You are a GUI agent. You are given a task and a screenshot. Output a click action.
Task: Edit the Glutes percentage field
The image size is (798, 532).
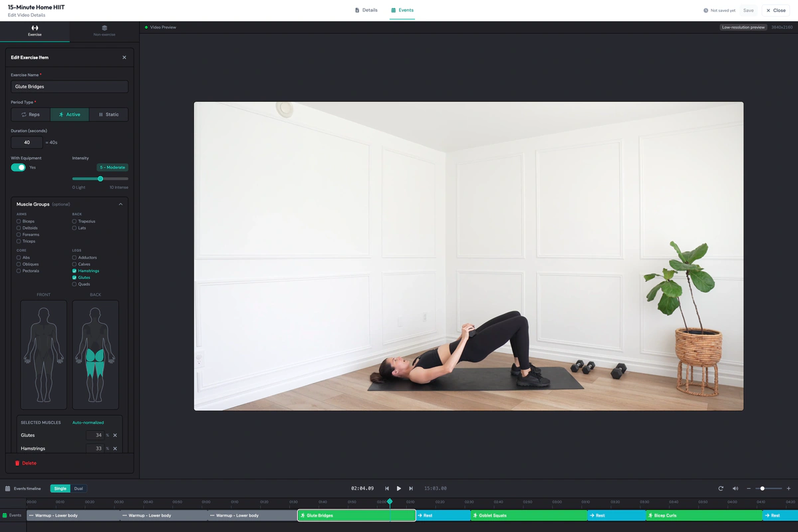pyautogui.click(x=95, y=436)
